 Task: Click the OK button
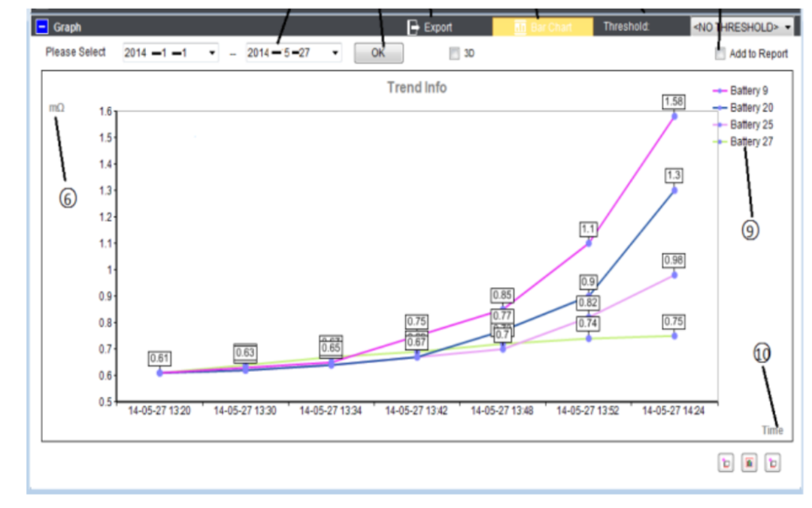pyautogui.click(x=378, y=53)
